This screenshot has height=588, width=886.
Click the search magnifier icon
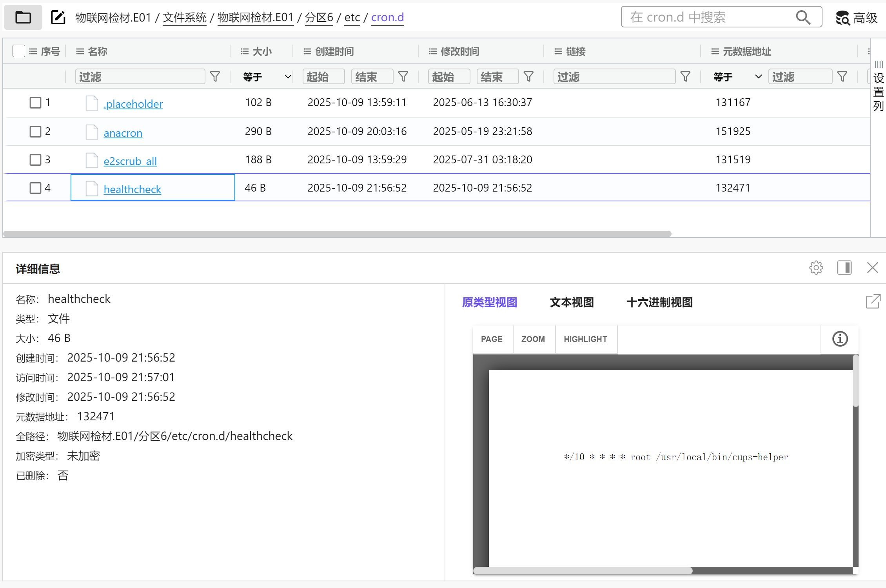[802, 18]
